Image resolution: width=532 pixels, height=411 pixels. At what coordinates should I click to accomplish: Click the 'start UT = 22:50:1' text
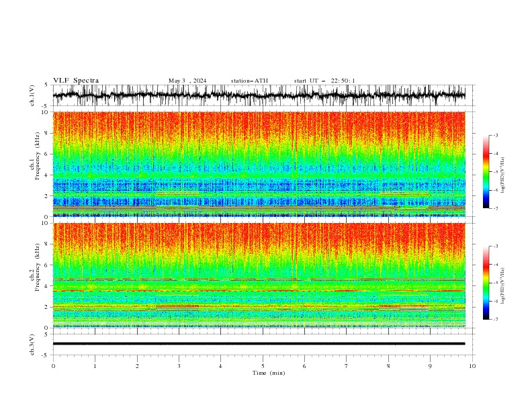click(x=324, y=81)
